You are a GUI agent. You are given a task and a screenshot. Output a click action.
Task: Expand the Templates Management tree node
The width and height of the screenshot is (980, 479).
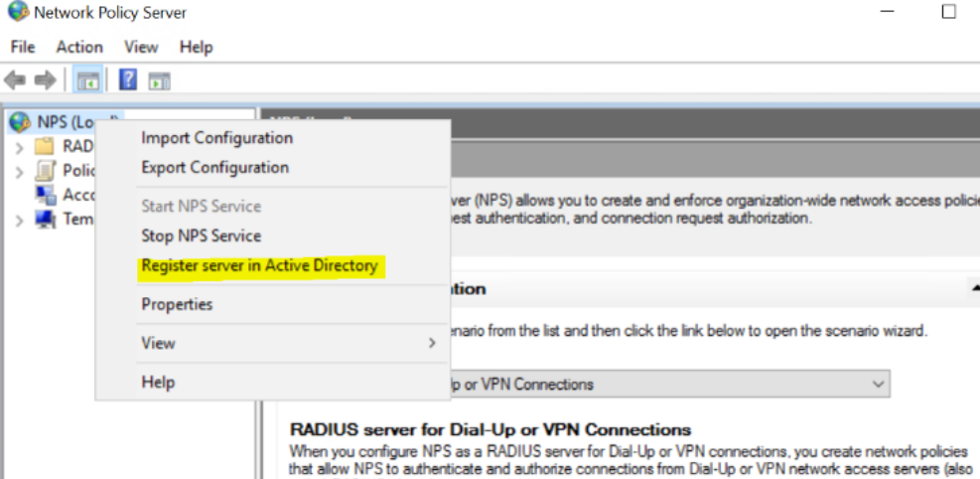pyautogui.click(x=20, y=221)
